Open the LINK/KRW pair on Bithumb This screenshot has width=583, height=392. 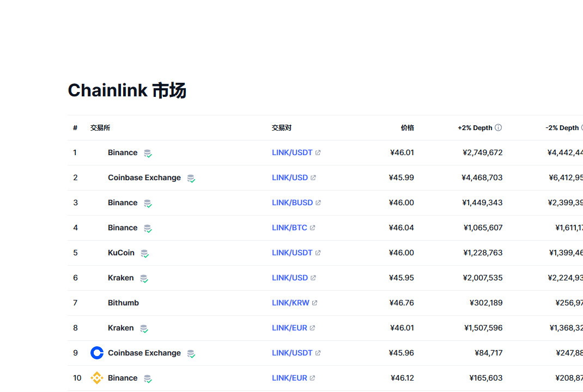click(x=291, y=303)
